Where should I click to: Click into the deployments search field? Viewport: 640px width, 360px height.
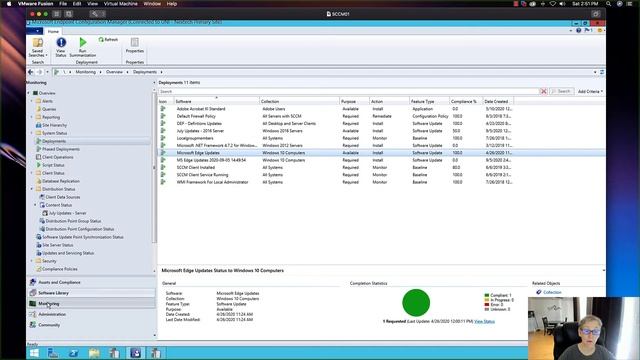pyautogui.click(x=349, y=91)
